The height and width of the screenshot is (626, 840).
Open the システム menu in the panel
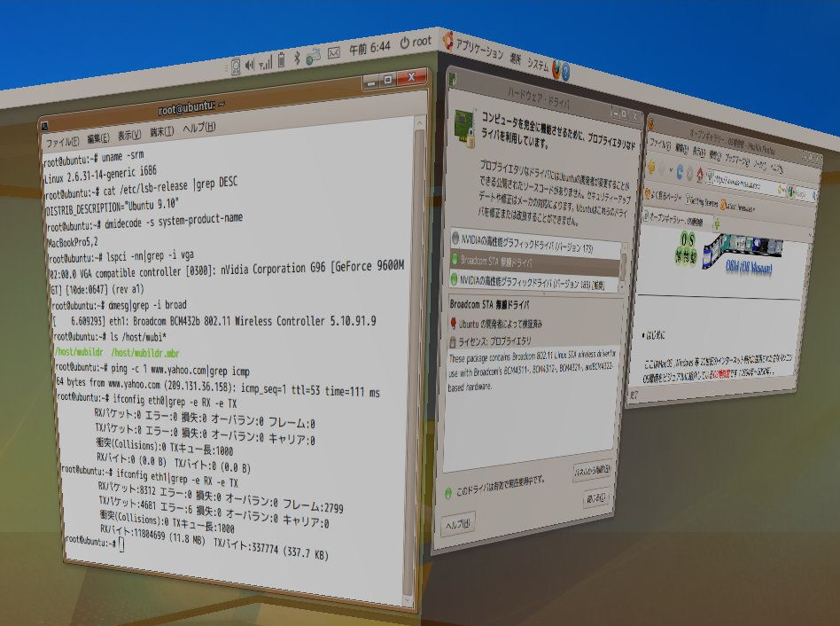[538, 65]
